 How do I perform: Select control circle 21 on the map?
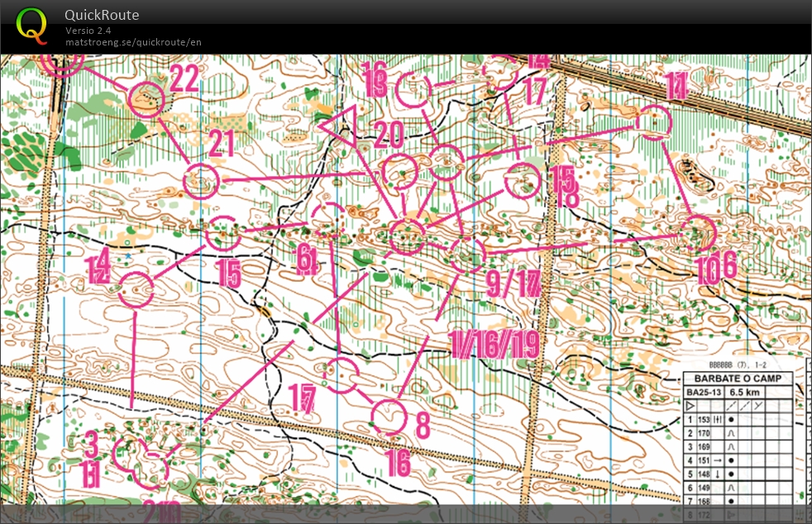201,181
